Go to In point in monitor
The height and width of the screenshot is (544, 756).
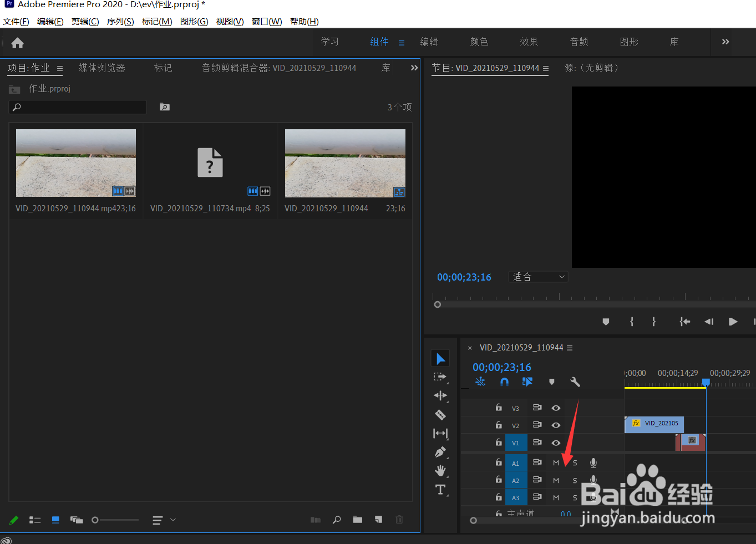point(685,322)
